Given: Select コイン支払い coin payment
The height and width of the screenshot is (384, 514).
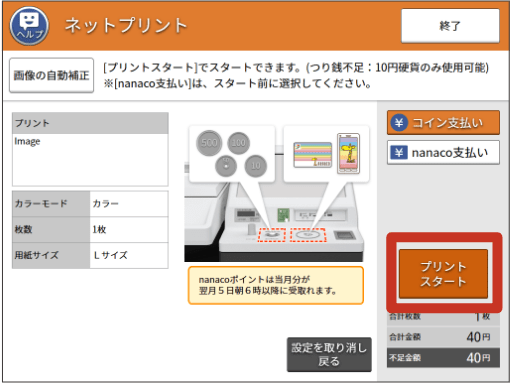Looking at the screenshot, I should click(443, 123).
